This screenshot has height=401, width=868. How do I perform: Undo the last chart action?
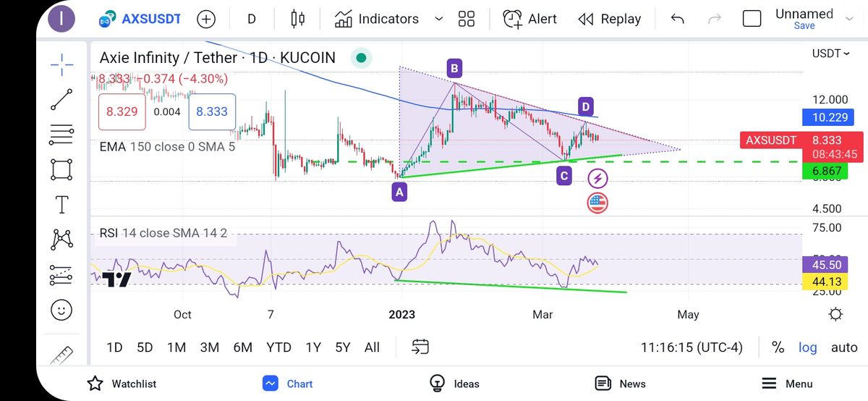pyautogui.click(x=677, y=20)
